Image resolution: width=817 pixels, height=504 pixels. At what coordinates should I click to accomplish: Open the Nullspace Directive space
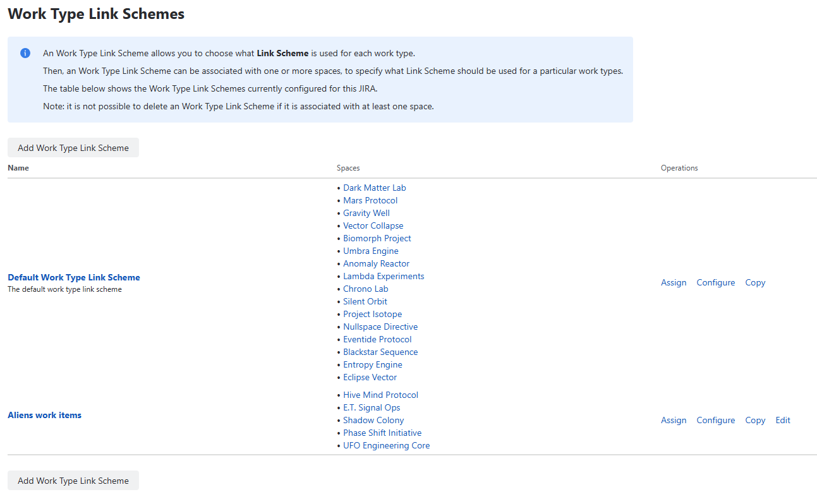380,327
